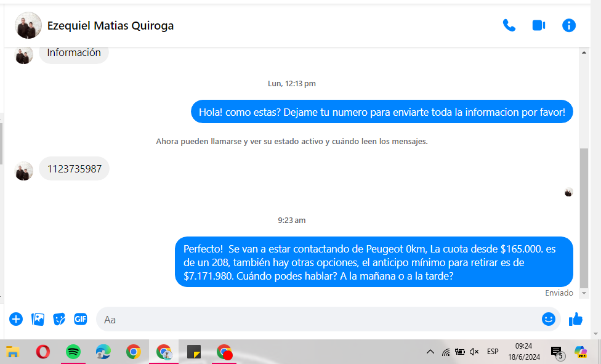
Task: Open notification center with 5 notifications
Action: tap(556, 352)
